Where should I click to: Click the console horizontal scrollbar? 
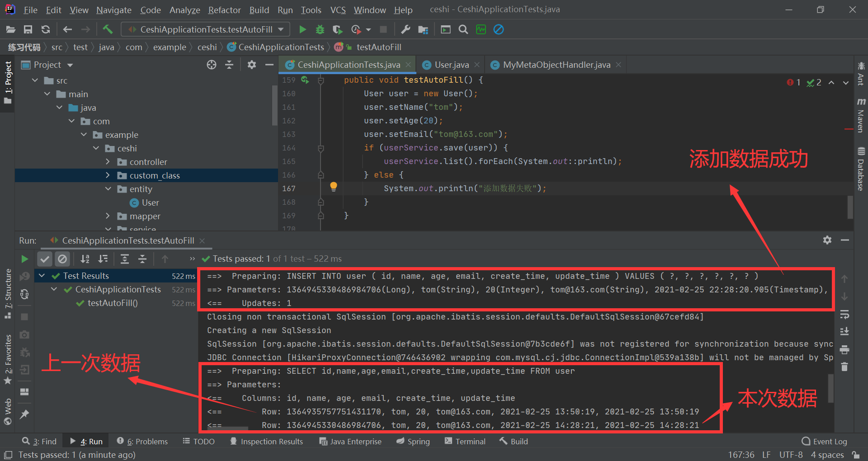[x=228, y=428]
